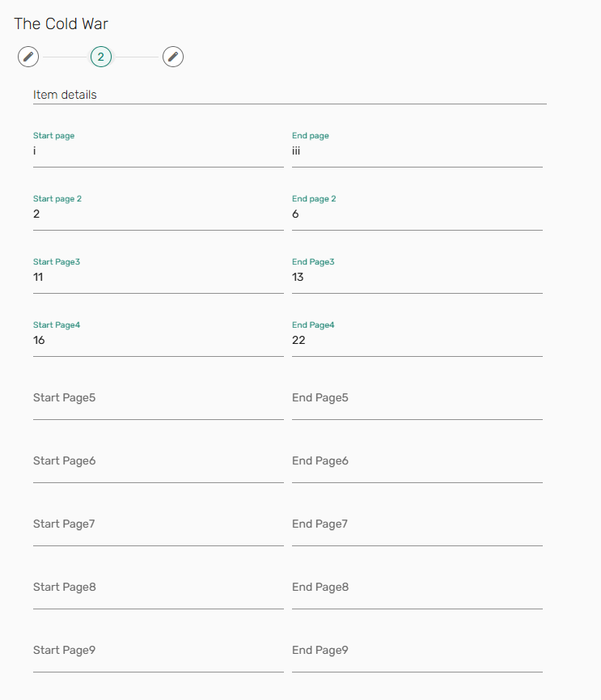Click the first step pencil icon
The image size is (601, 700).
click(28, 57)
